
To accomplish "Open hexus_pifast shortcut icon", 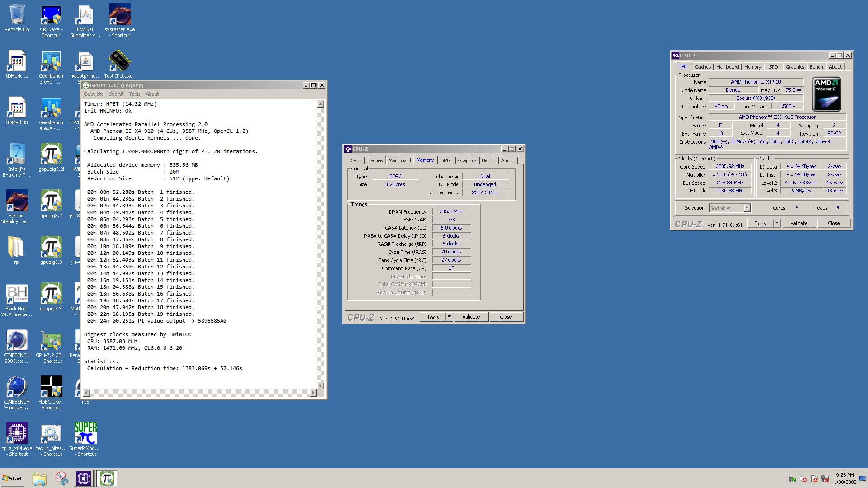I will pos(51,440).
